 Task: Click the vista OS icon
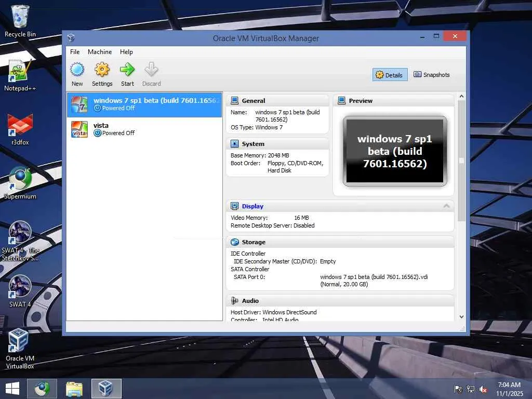click(x=79, y=129)
